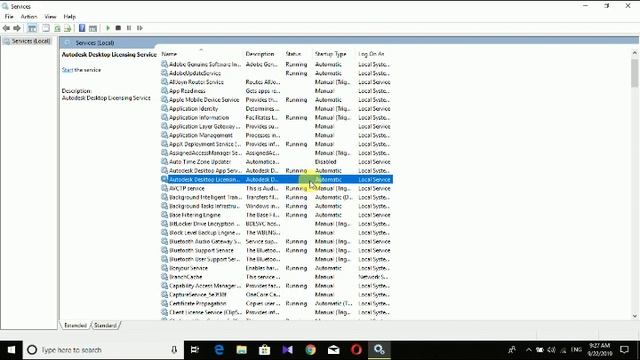Open the Action menu
This screenshot has height=360, width=640.
click(29, 17)
